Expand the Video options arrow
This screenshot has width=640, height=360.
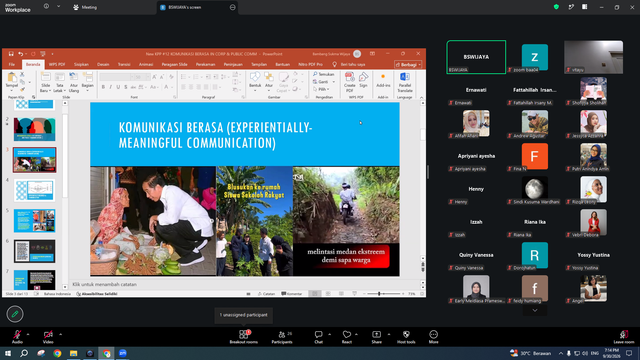click(x=60, y=334)
